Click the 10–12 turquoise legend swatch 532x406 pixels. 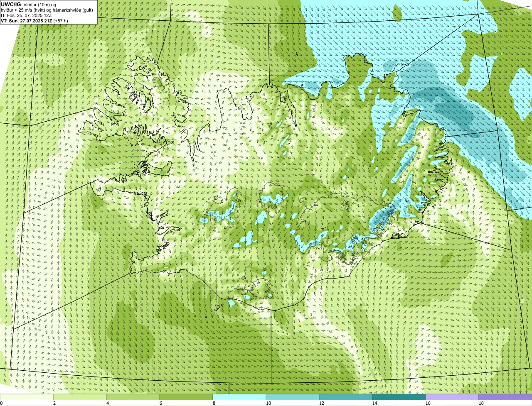293,397
